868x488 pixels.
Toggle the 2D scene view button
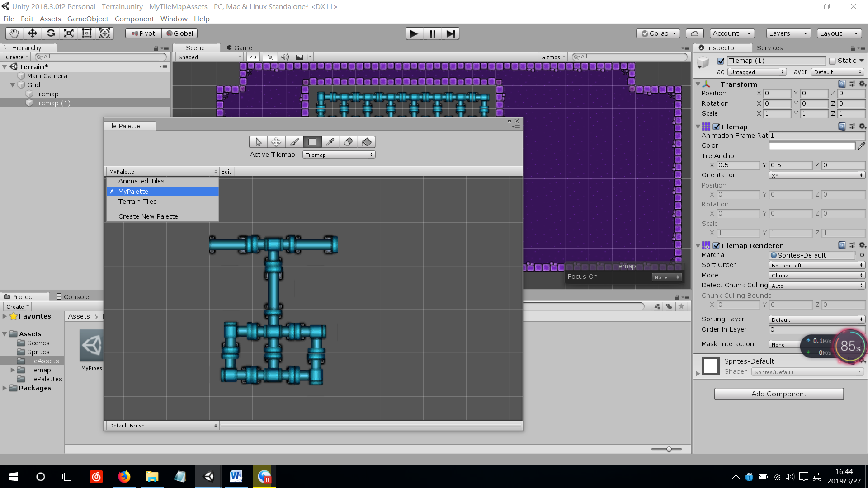click(252, 57)
